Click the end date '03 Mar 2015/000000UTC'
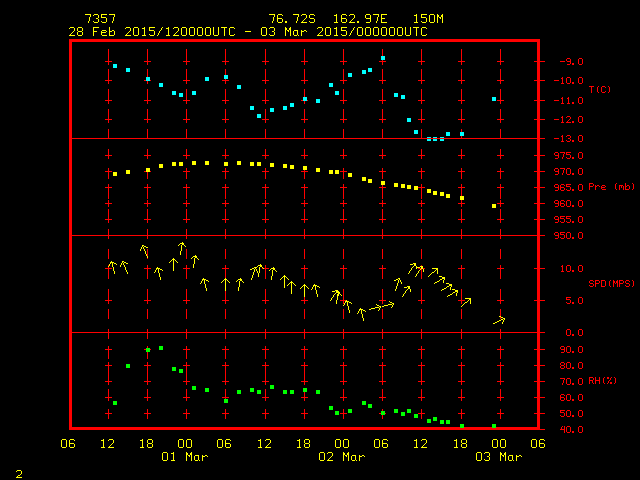Image resolution: width=640 pixels, height=480 pixels. pos(344,32)
